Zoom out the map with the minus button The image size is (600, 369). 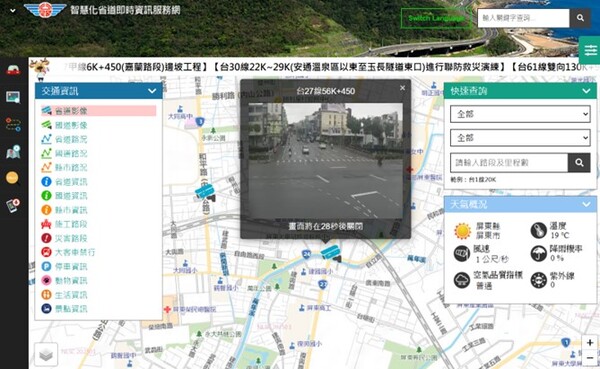[590, 358]
